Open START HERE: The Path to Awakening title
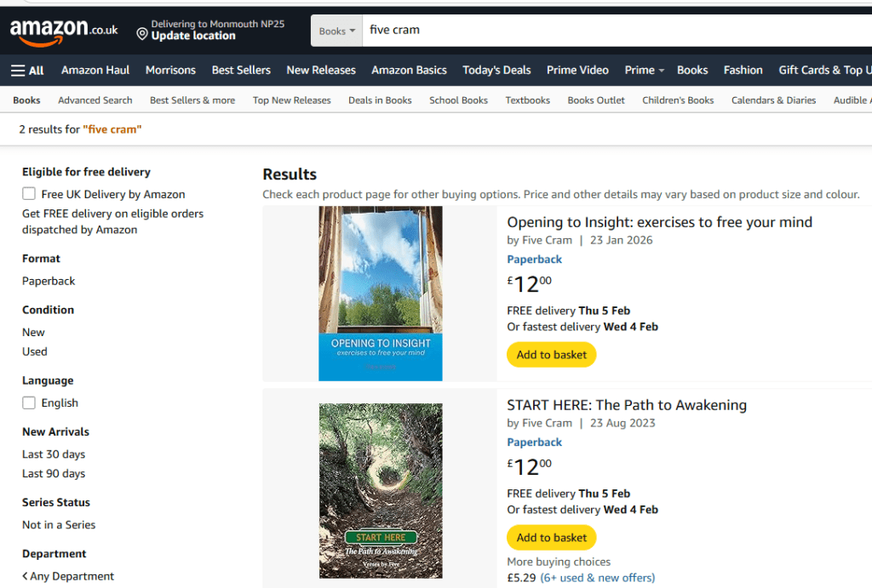The height and width of the screenshot is (588, 872). pos(626,405)
